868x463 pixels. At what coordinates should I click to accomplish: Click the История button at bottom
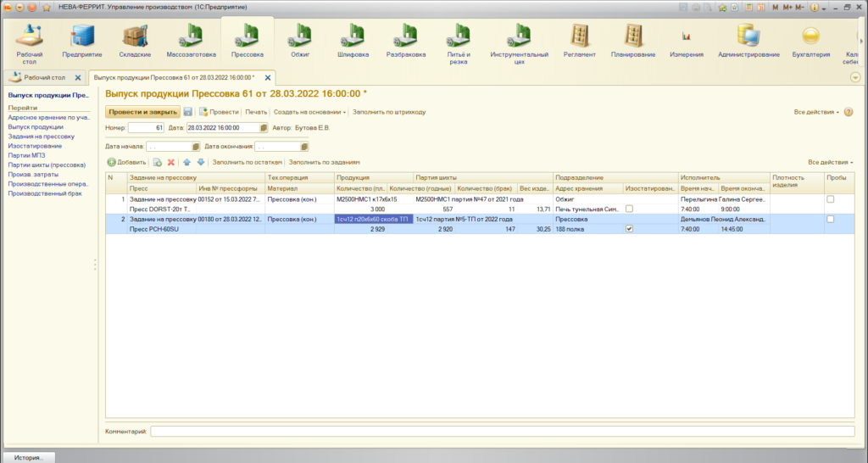click(28, 457)
